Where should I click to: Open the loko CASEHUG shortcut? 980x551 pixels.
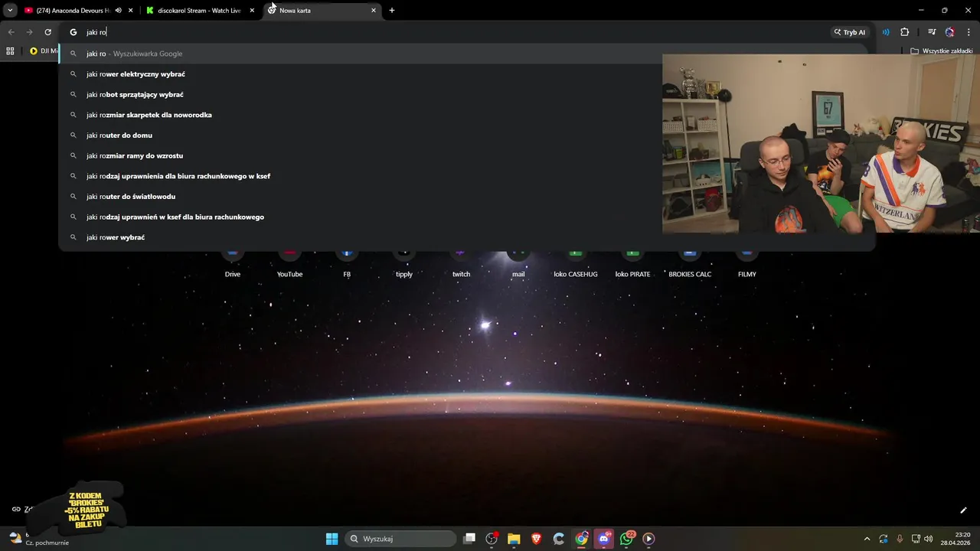(x=576, y=263)
